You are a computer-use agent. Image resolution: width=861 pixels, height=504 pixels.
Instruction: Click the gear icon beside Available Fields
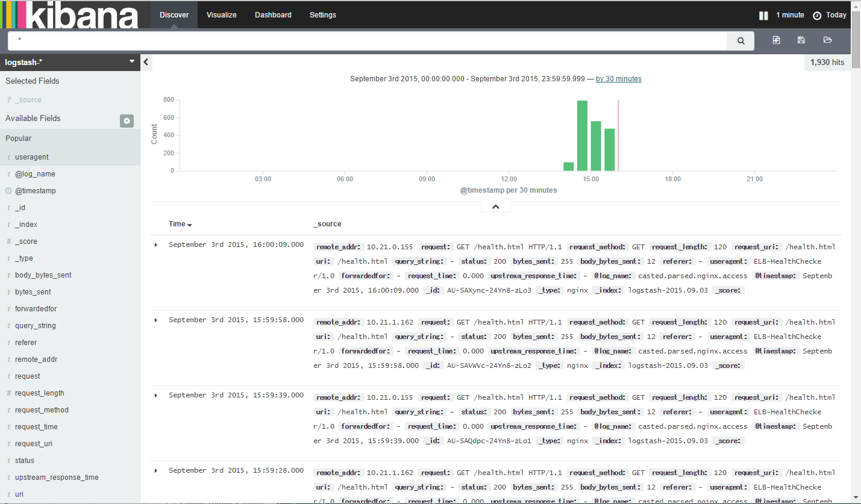pyautogui.click(x=127, y=121)
